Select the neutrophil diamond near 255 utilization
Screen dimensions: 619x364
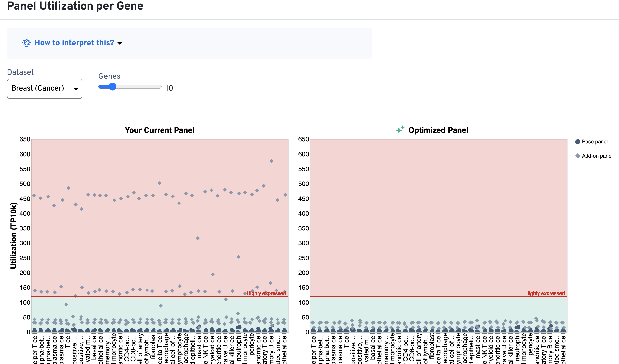pos(239,257)
